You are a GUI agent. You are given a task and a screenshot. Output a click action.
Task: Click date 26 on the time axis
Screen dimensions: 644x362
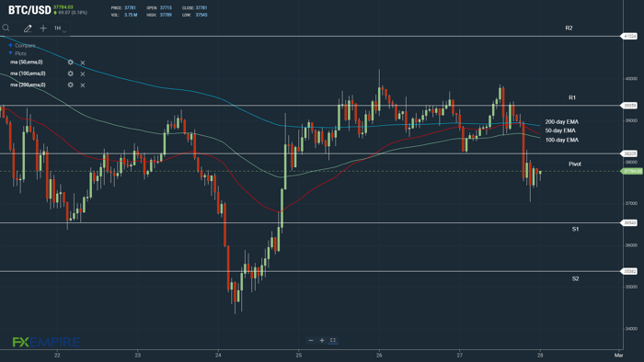pos(379,356)
